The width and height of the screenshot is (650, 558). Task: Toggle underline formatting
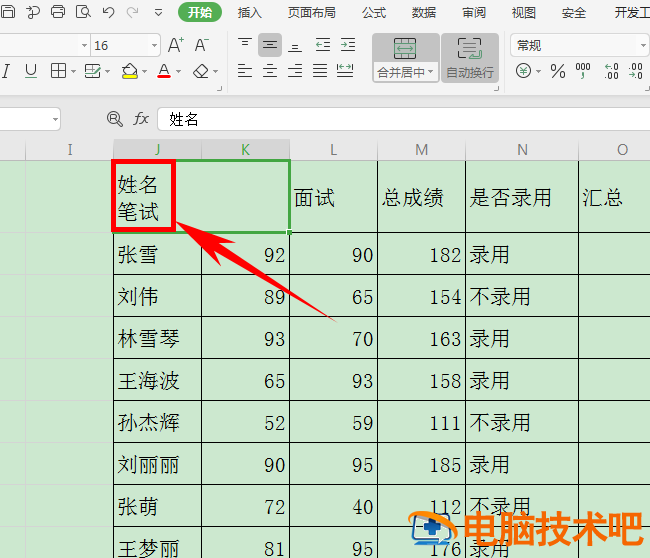(31, 71)
